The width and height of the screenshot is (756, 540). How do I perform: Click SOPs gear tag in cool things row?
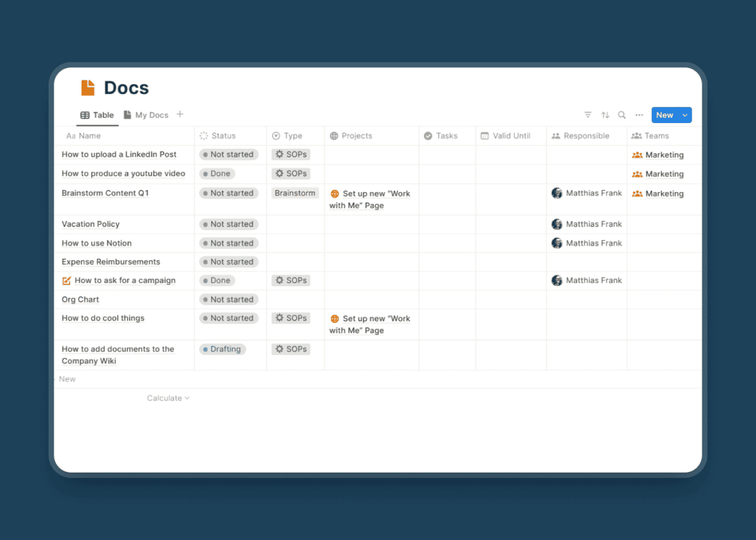[291, 318]
